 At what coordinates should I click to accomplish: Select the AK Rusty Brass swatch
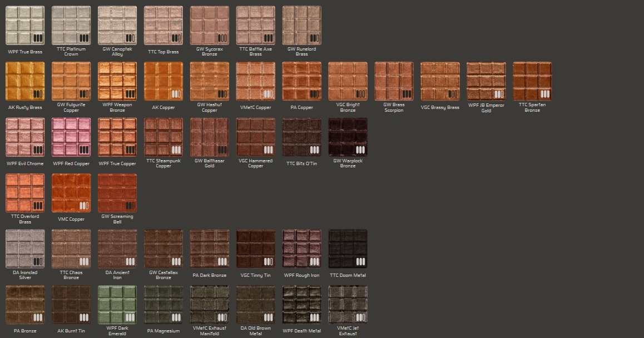tap(25, 81)
